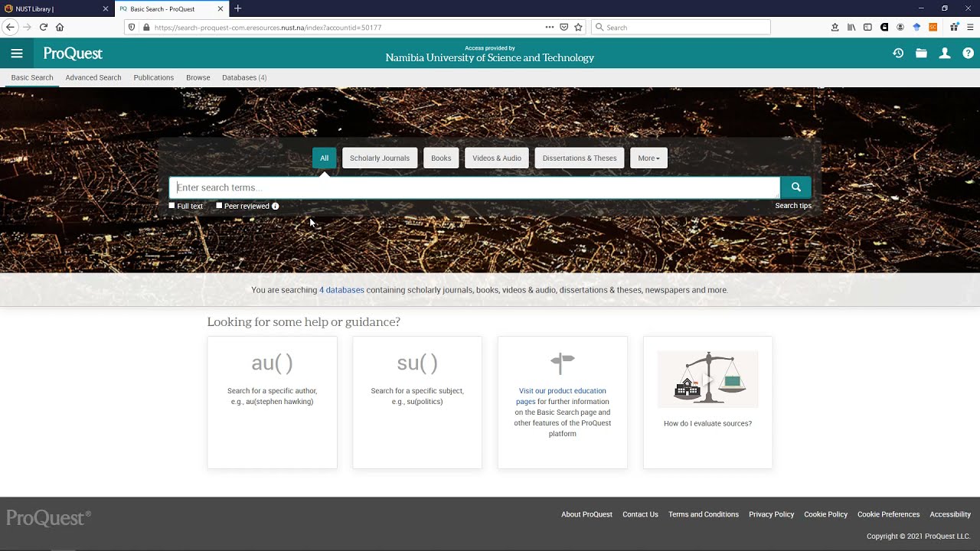Reload the page in browser
The width and height of the screenshot is (980, 551).
click(x=44, y=27)
